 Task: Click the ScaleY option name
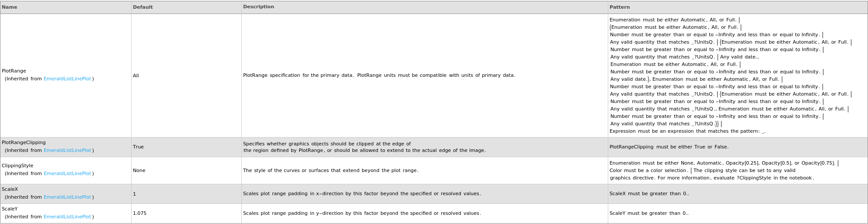click(10, 209)
